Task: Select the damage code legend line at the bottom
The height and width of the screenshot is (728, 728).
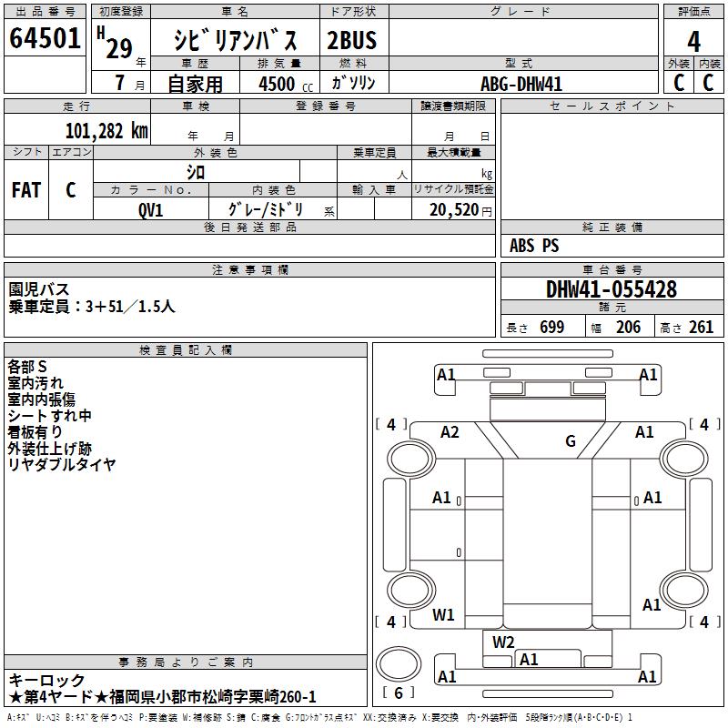Action: pos(320,717)
